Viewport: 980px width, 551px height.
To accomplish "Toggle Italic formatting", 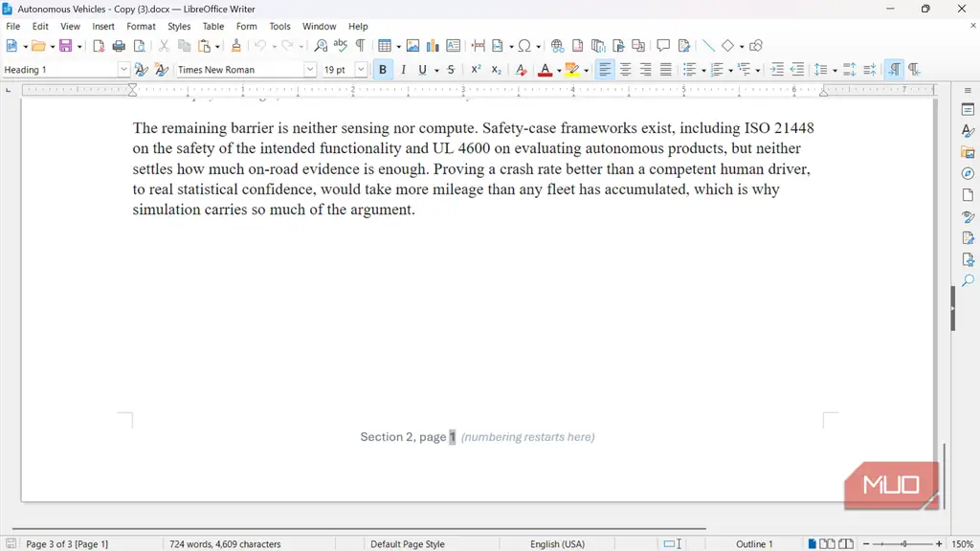I will point(403,69).
